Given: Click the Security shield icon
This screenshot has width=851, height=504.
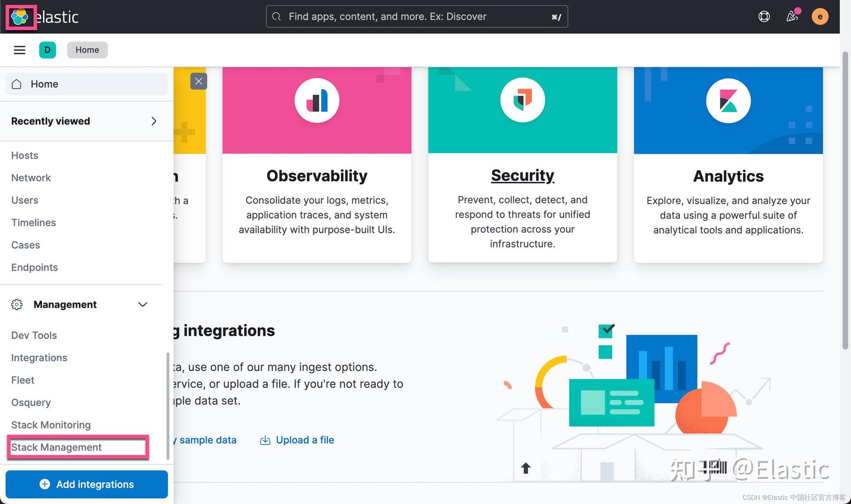Looking at the screenshot, I should [522, 100].
